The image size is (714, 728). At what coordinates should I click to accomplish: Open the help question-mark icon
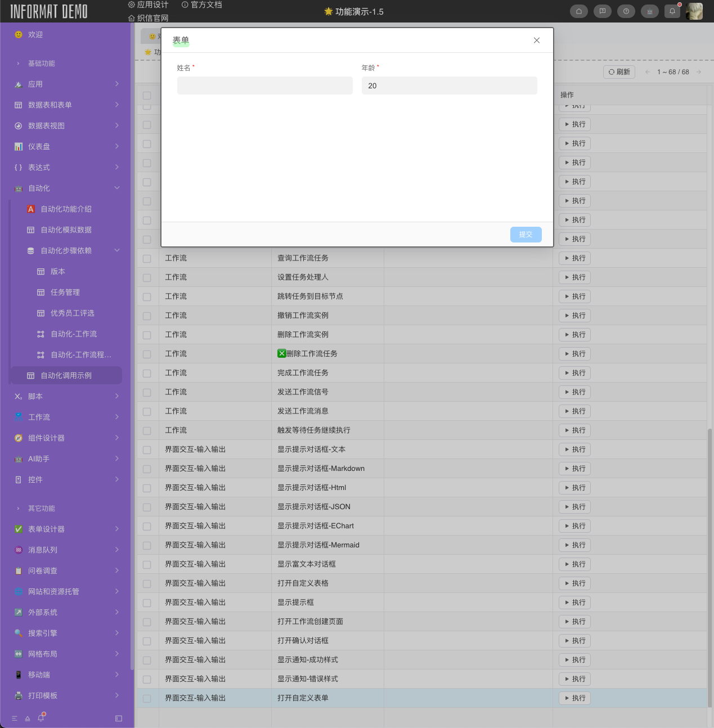click(x=626, y=11)
